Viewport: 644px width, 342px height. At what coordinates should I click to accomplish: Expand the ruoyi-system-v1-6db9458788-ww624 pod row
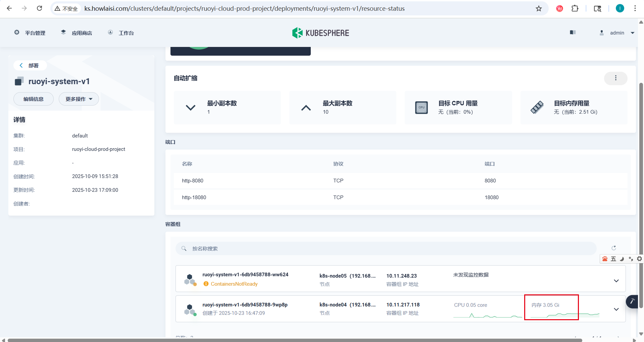616,281
